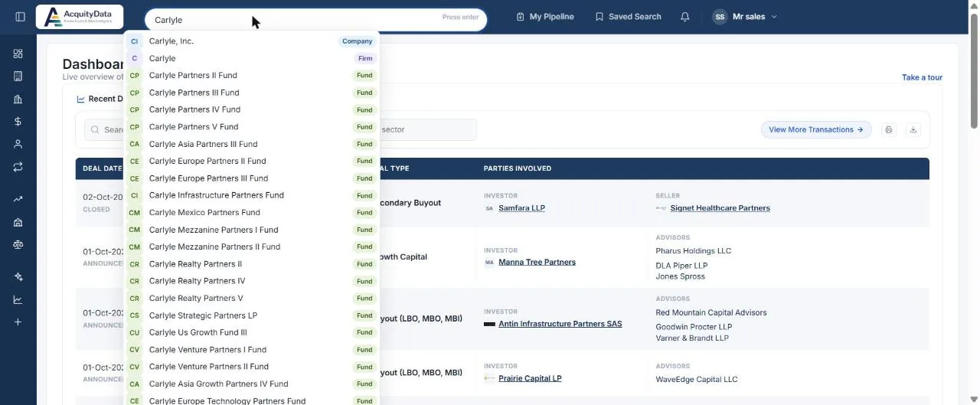Viewport: 980px width, 405px height.
Task: Click the SS user avatar
Action: [x=720, y=17]
